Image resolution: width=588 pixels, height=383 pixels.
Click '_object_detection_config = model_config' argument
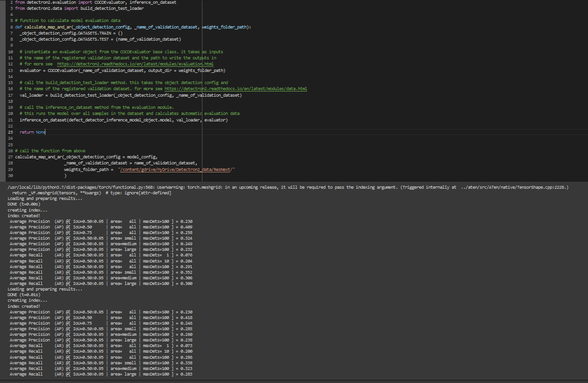111,157
